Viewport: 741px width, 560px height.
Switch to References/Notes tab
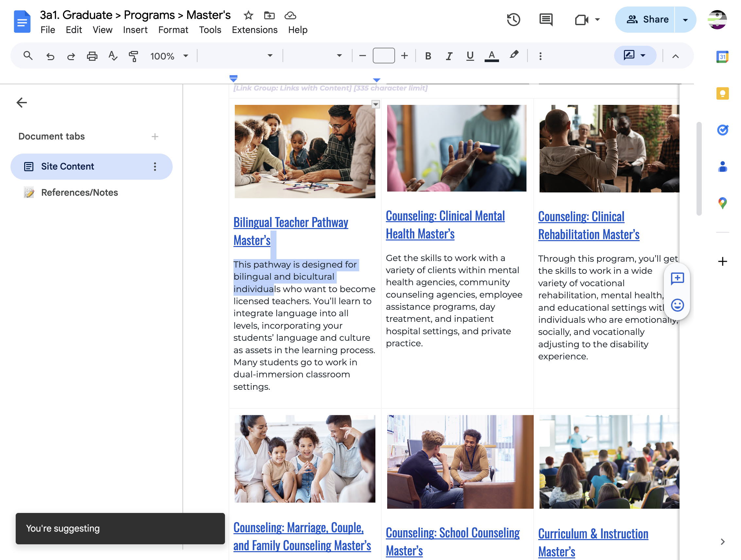tap(79, 192)
